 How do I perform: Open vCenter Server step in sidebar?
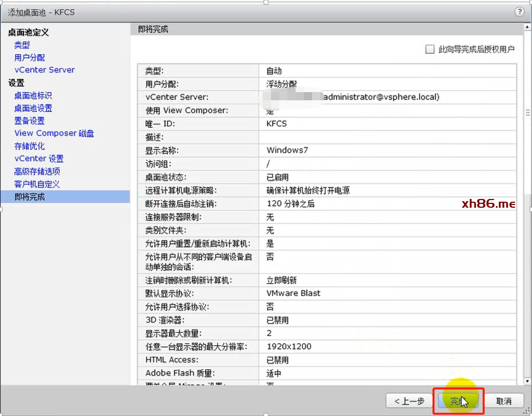pos(44,70)
